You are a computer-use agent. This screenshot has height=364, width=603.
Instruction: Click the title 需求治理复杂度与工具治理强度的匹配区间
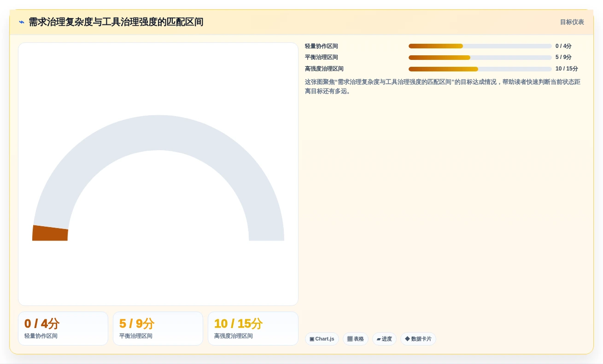116,22
